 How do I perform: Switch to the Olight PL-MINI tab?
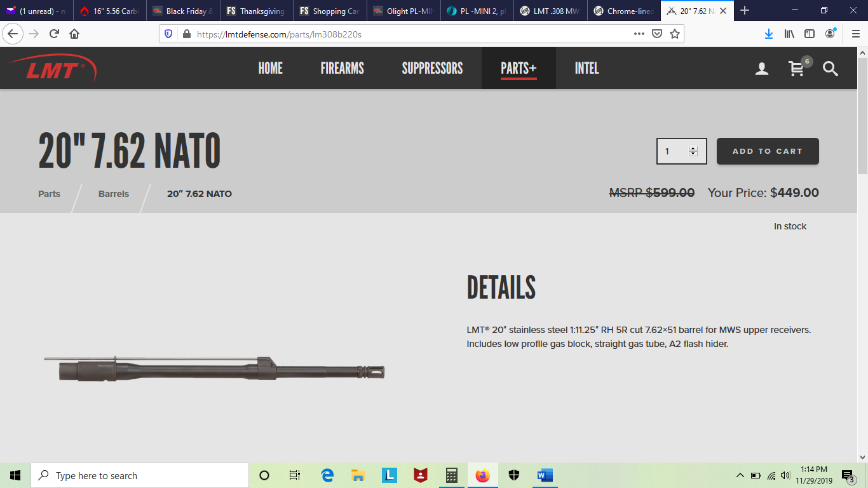point(404,11)
